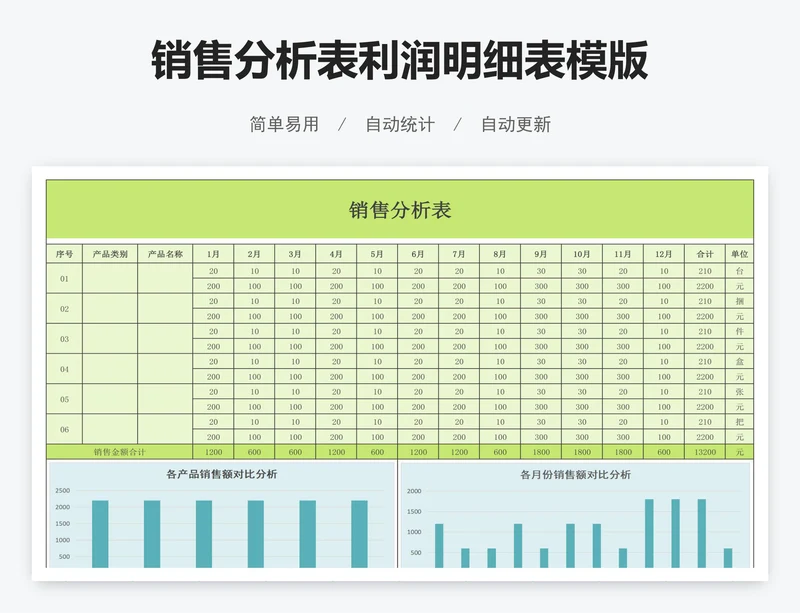Click the 6月 column header
Viewport: 800px width, 613px height.
pyautogui.click(x=418, y=254)
